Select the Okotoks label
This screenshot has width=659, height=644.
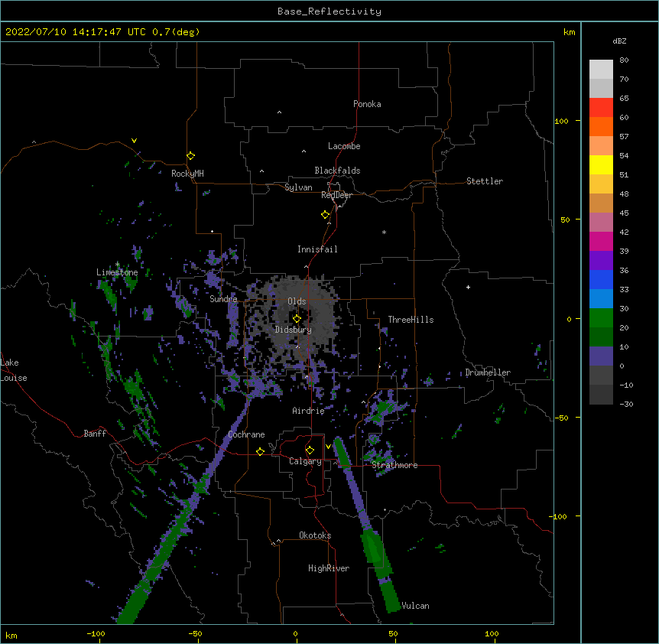click(x=315, y=535)
